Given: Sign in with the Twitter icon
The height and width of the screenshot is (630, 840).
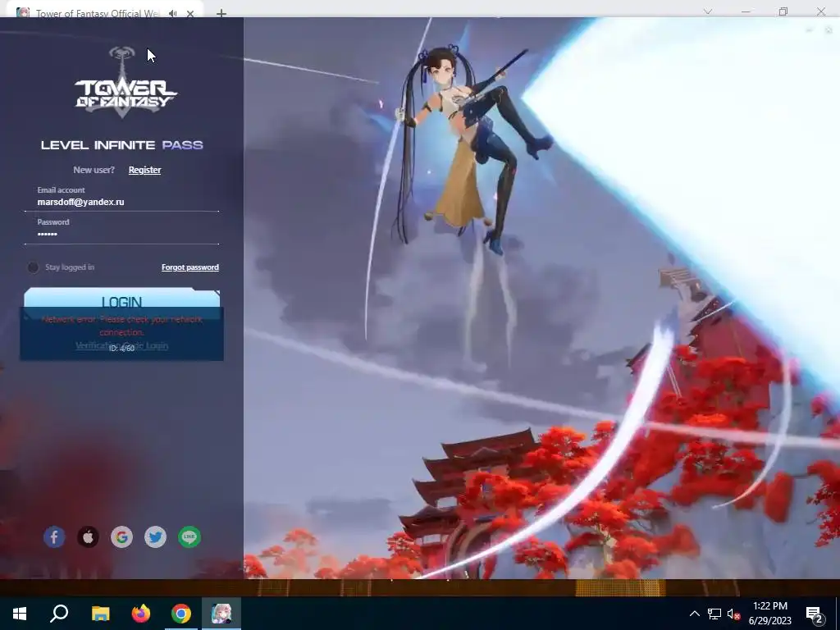Looking at the screenshot, I should [x=155, y=536].
